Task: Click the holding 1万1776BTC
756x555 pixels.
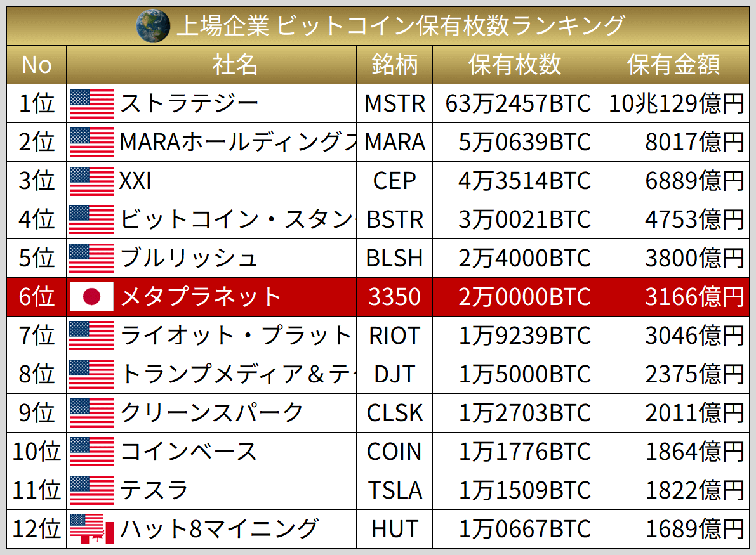Action: pos(524,452)
